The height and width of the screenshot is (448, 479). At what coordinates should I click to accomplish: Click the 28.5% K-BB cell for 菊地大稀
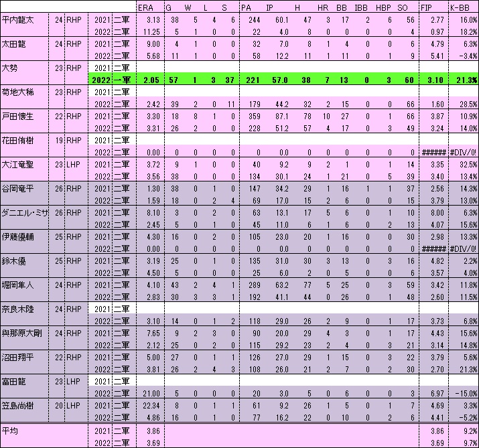pyautogui.click(x=468, y=104)
